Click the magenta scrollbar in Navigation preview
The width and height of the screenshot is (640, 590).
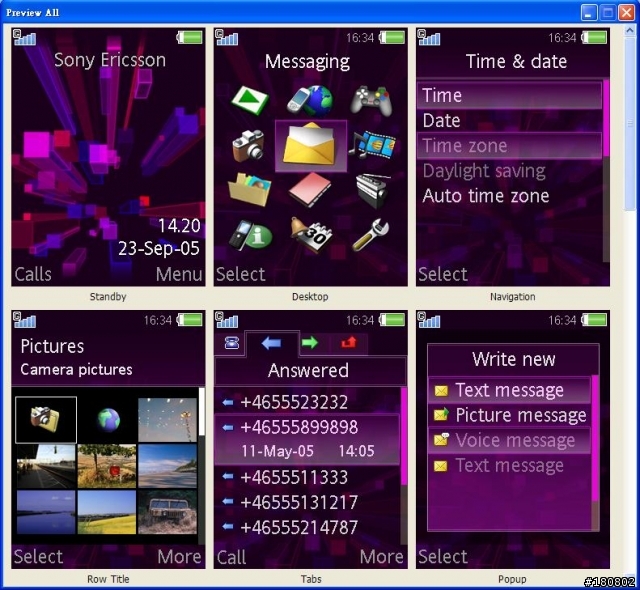coord(606,118)
